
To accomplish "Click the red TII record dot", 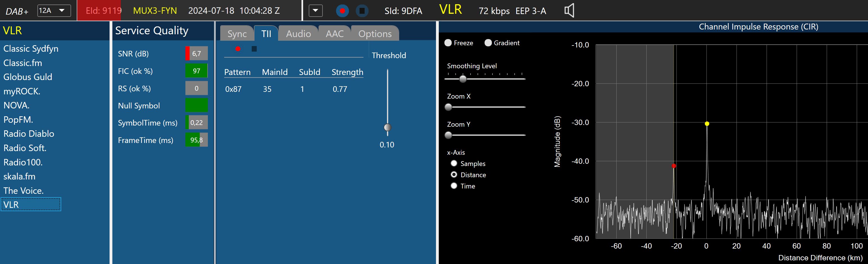I will point(238,49).
